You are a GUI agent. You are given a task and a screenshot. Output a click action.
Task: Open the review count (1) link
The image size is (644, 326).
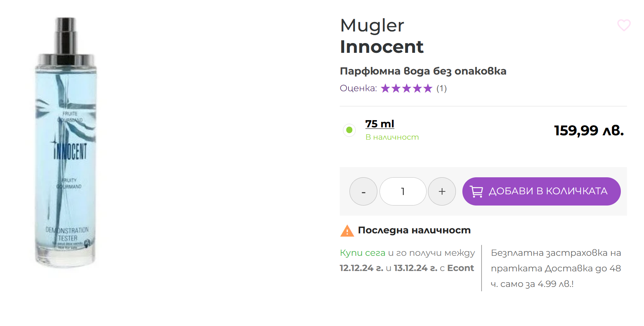click(441, 88)
